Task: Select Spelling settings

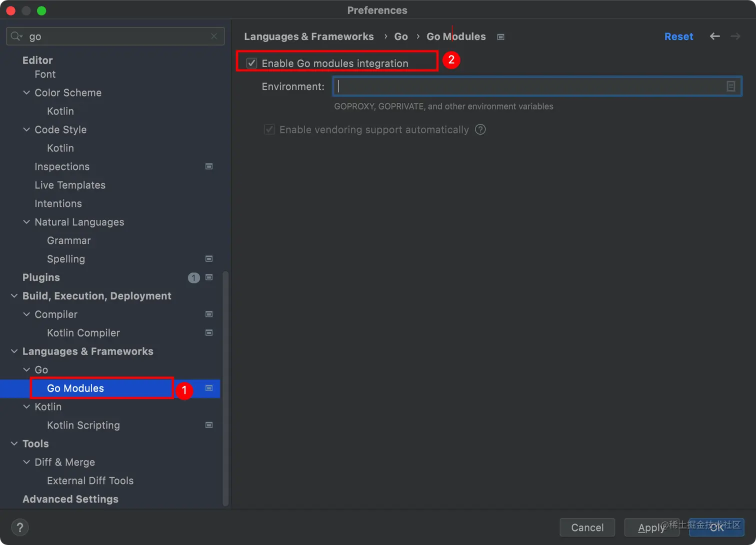Action: click(x=66, y=259)
